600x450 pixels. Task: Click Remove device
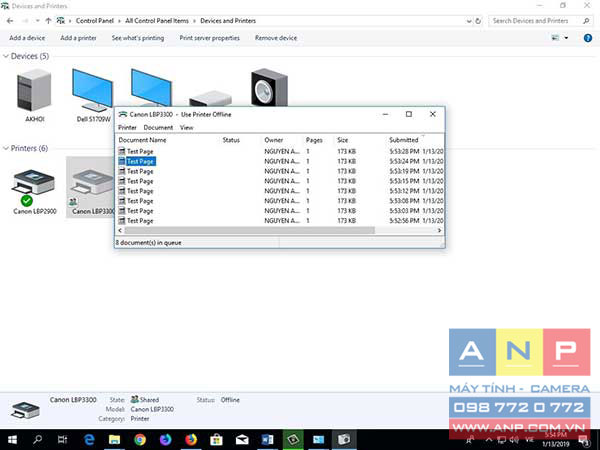point(276,38)
